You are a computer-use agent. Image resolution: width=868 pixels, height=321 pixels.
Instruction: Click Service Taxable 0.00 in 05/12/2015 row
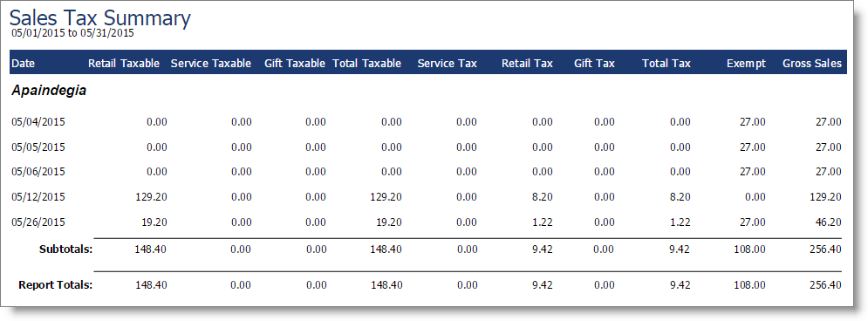click(242, 197)
